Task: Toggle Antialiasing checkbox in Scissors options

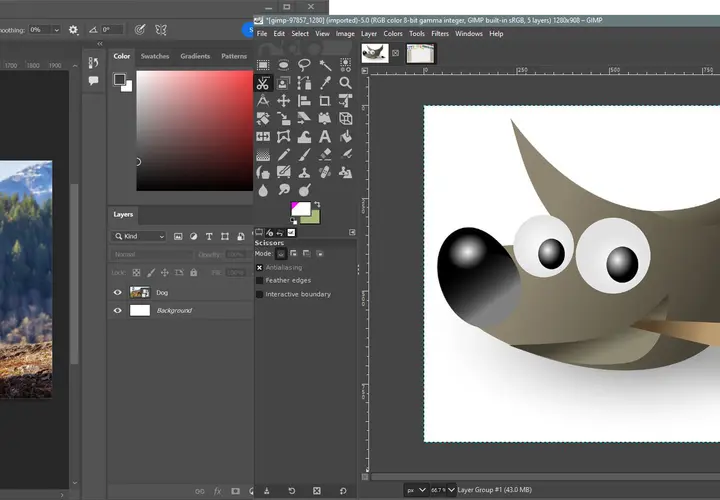Action: pyautogui.click(x=259, y=268)
